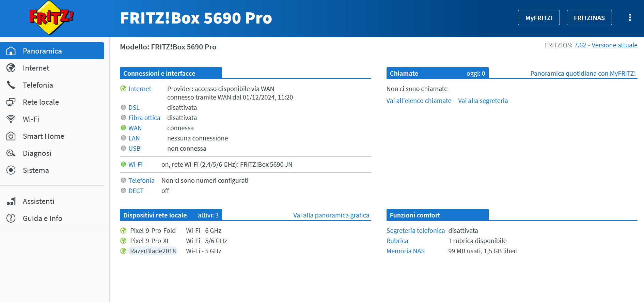
Task: Click the Smart Home power icon
Action: pos(11,136)
